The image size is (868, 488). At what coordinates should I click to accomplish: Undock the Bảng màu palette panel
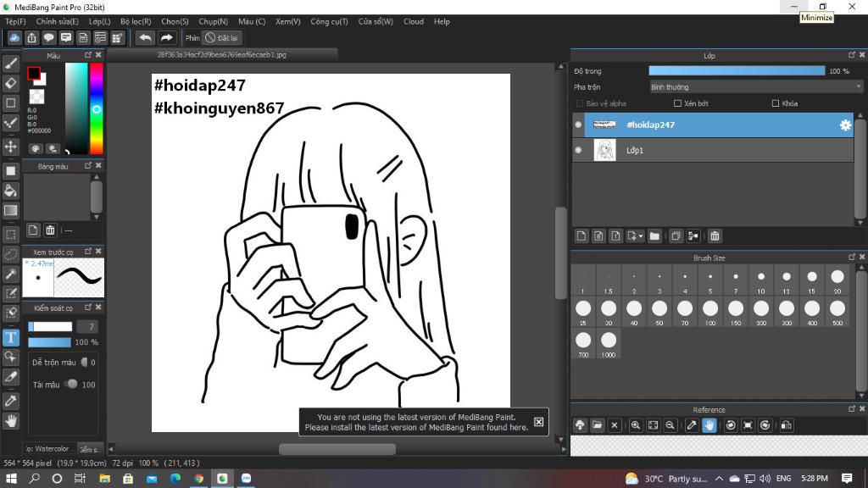click(x=88, y=165)
